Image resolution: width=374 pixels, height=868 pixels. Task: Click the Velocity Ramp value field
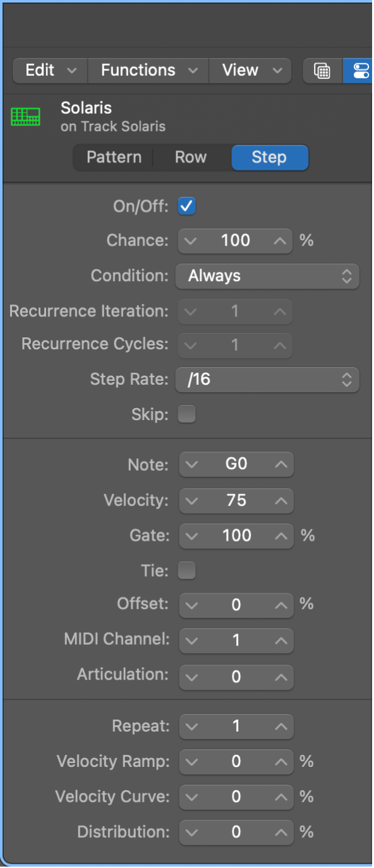coord(236,761)
